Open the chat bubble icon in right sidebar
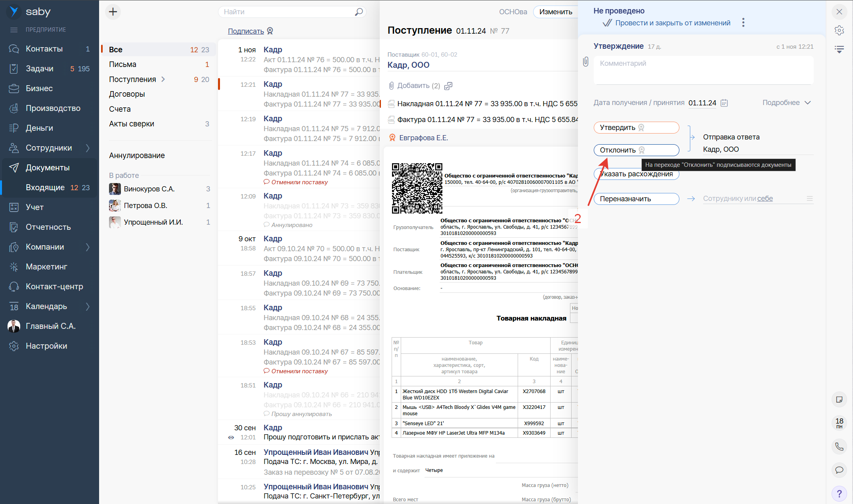 (839, 470)
